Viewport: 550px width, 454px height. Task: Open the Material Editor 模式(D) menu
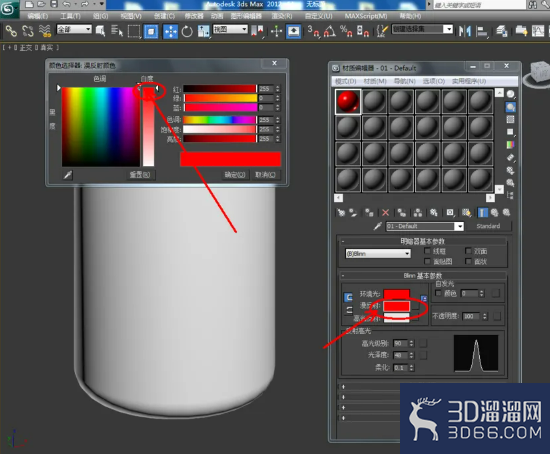click(x=346, y=81)
